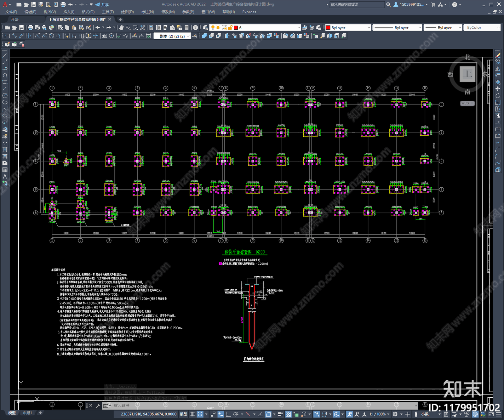This screenshot has height=420, width=504.
Task: Switch to the 布局1 layout tab
Action: click(x=27, y=413)
